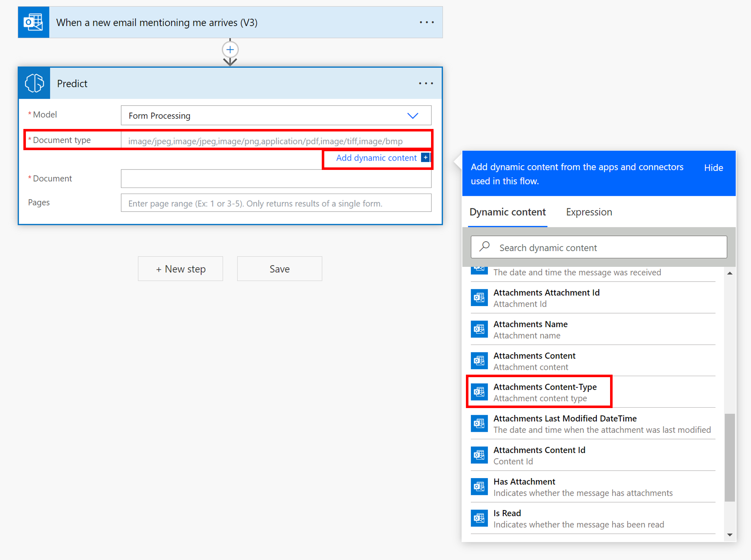Viewport: 751px width, 560px height.
Task: Select the item described 'The date and time the message was received'
Action: coord(593,274)
